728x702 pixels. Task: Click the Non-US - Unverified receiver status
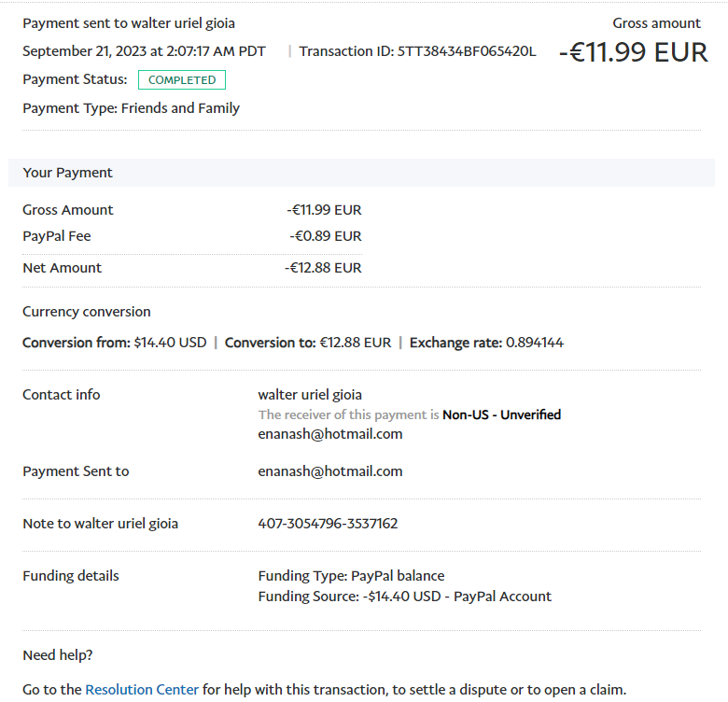click(x=501, y=414)
